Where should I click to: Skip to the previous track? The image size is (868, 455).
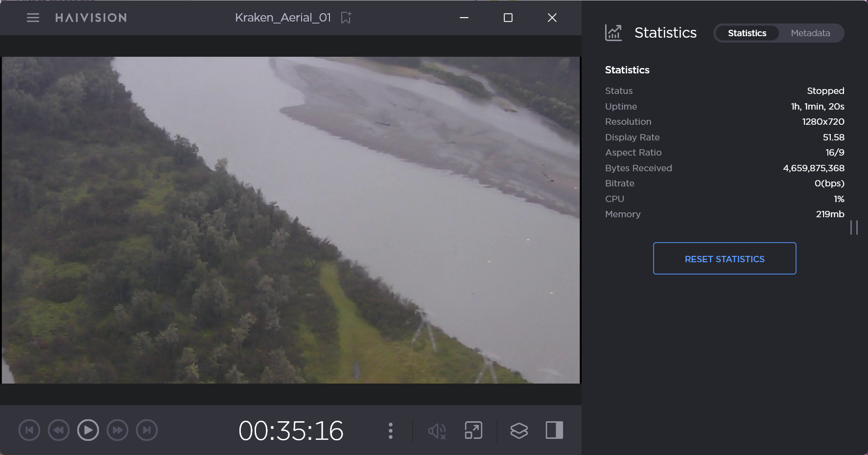(x=29, y=431)
